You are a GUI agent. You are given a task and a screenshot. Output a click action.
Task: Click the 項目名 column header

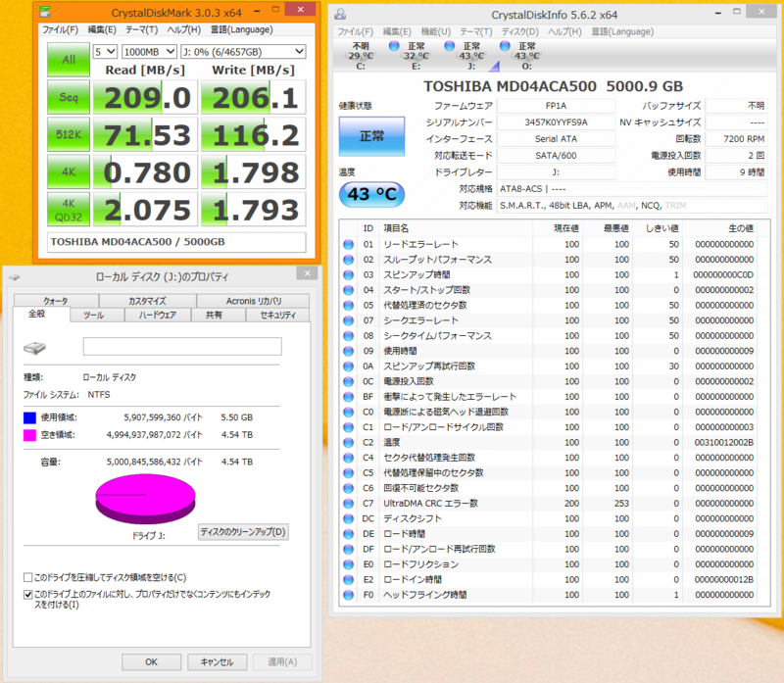tap(456, 228)
